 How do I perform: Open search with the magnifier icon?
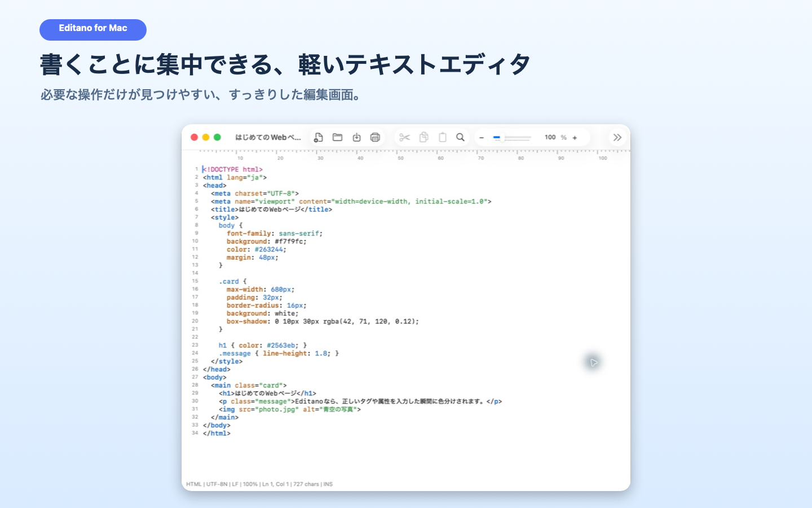tap(461, 137)
